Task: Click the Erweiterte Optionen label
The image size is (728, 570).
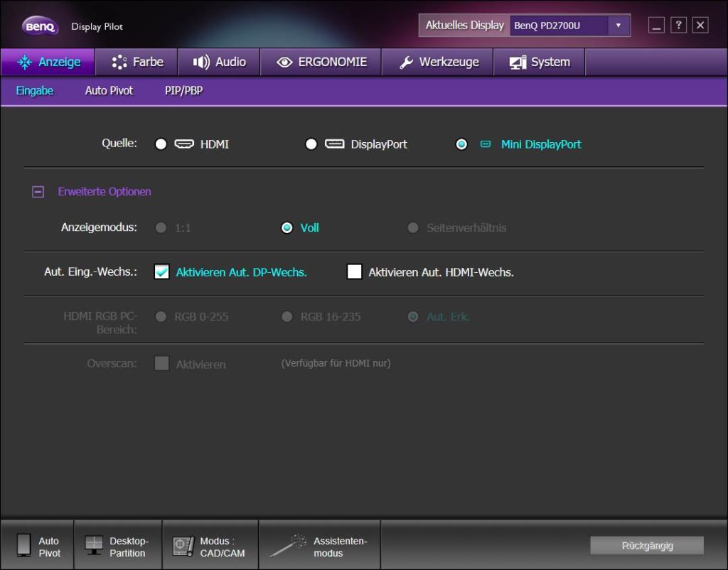Action: click(105, 192)
